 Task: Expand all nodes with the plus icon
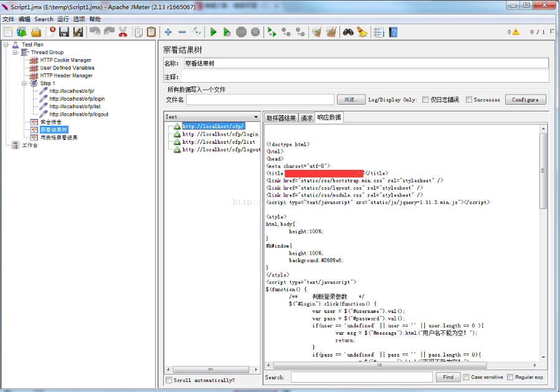coord(168,32)
